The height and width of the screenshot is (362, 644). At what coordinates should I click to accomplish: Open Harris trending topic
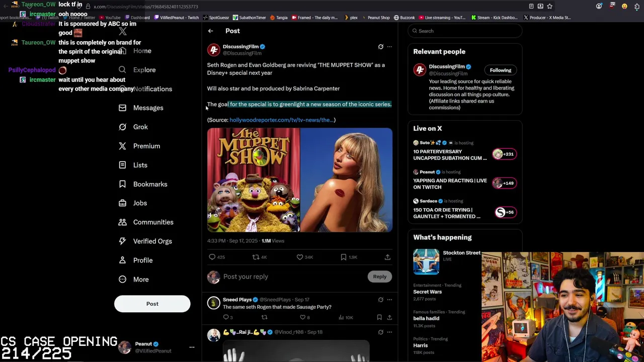coord(420,346)
